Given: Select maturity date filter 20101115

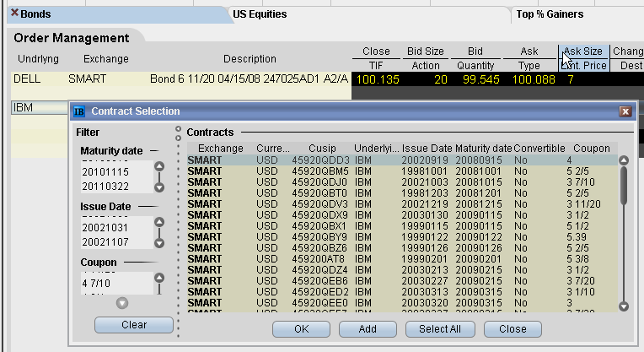Looking at the screenshot, I should pos(105,172).
